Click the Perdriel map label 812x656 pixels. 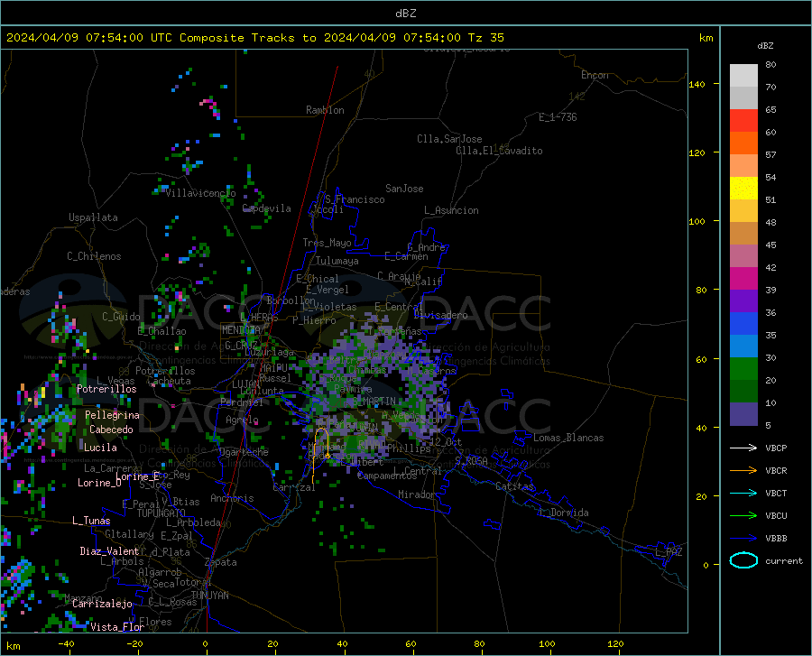tap(242, 402)
